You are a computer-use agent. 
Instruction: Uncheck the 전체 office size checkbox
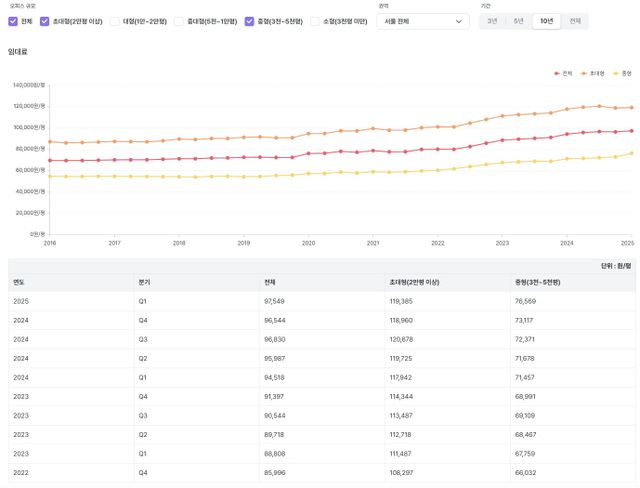point(13,21)
